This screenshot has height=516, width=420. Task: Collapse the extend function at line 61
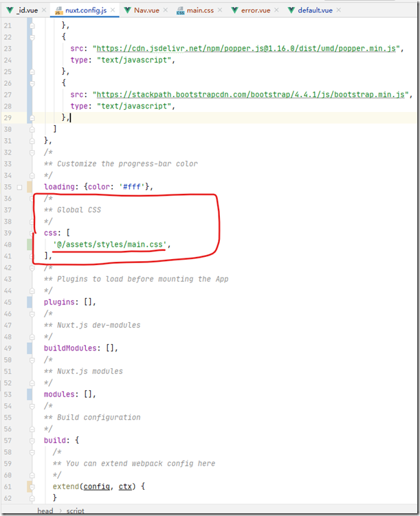pyautogui.click(x=32, y=486)
